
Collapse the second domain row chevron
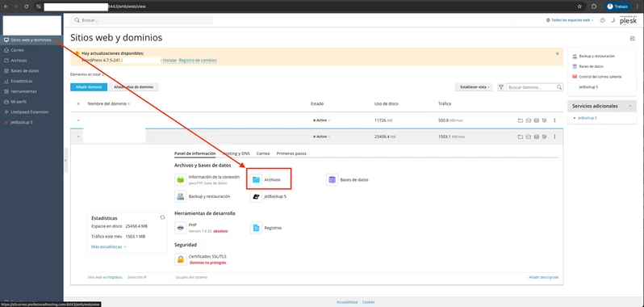coord(78,137)
